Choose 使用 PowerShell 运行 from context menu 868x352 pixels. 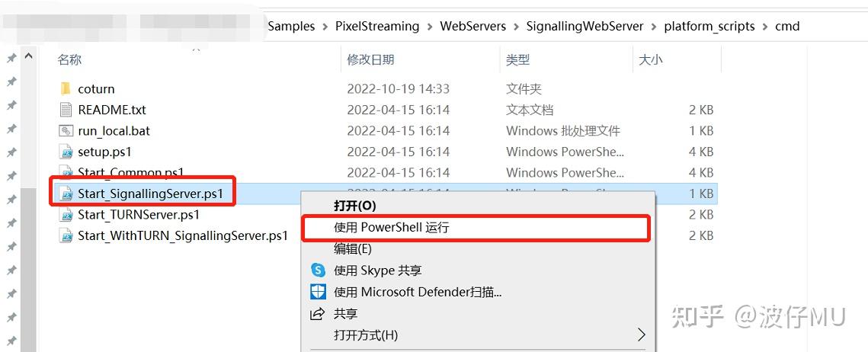pos(392,228)
